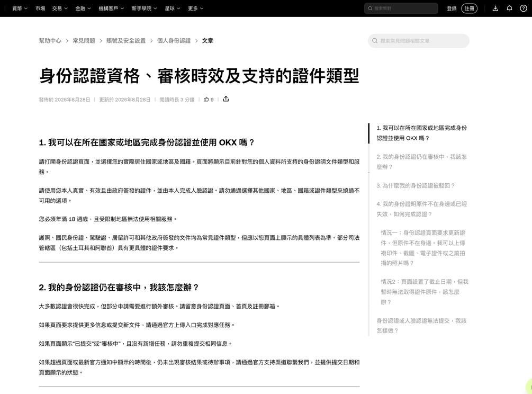
Task: Expand the 金融 dropdown menu
Action: click(83, 8)
